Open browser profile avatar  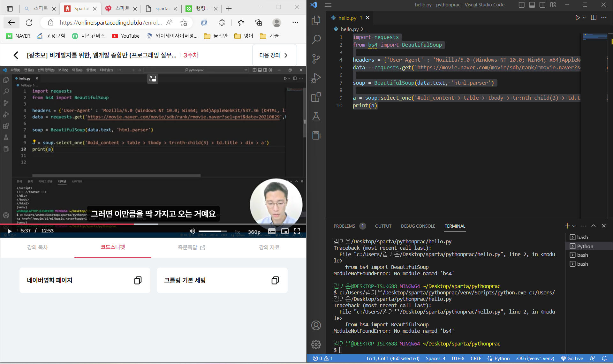click(277, 22)
